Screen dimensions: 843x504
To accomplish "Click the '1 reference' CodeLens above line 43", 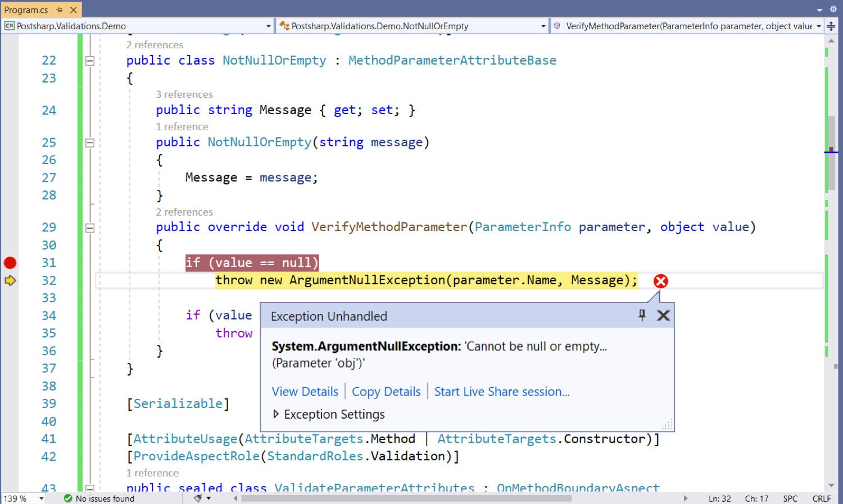I will [x=152, y=473].
